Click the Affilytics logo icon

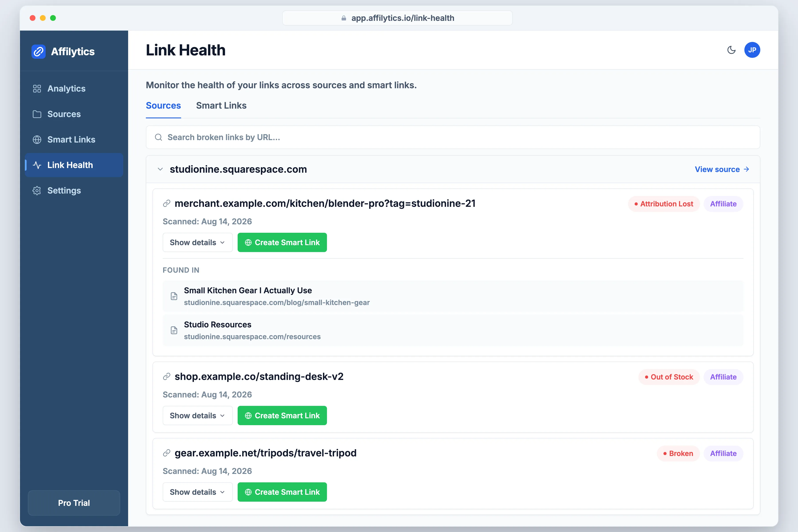point(39,52)
